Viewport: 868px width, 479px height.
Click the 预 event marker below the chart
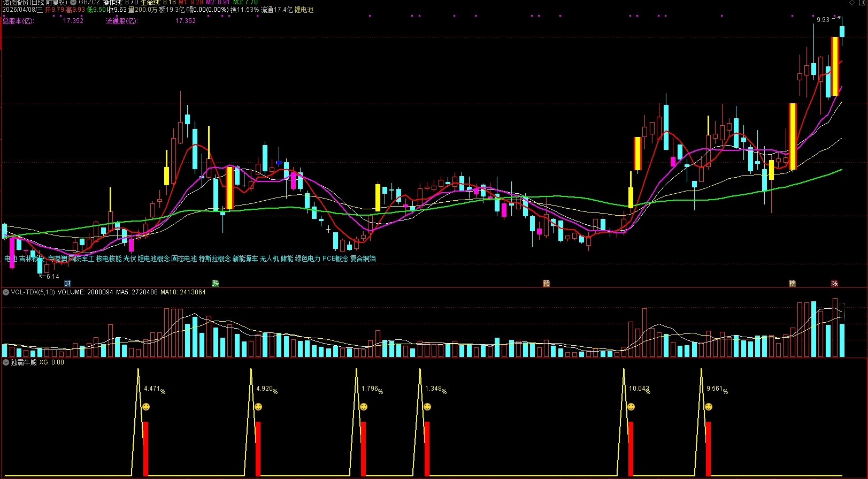click(x=546, y=283)
